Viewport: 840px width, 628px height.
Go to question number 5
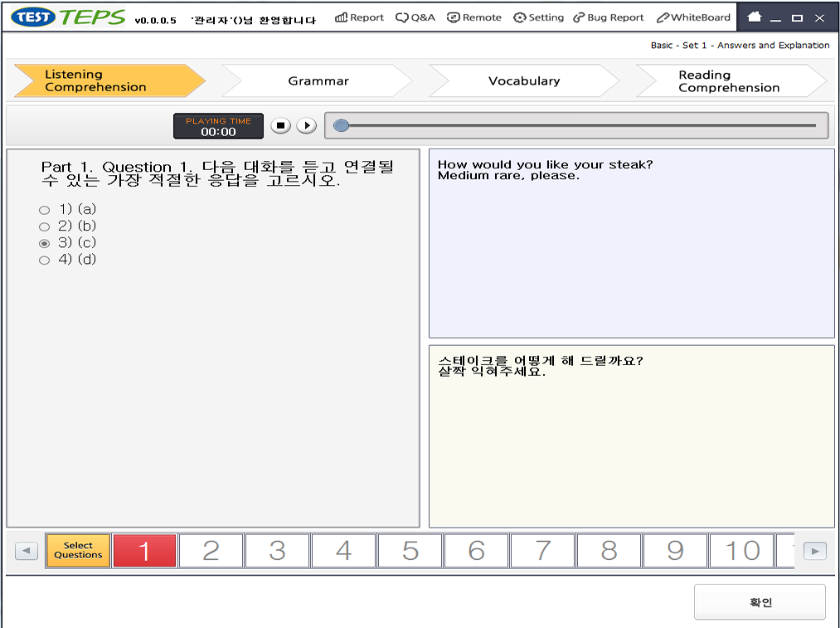point(410,551)
